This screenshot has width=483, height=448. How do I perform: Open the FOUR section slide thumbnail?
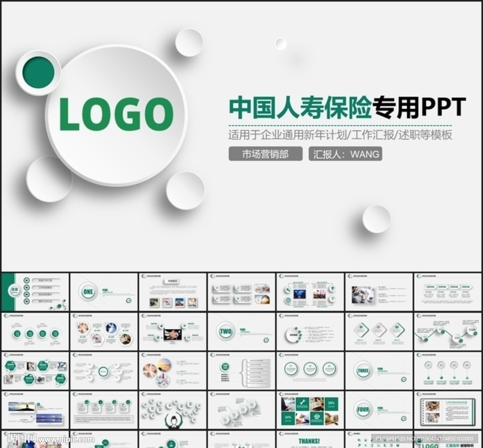pos(379,410)
